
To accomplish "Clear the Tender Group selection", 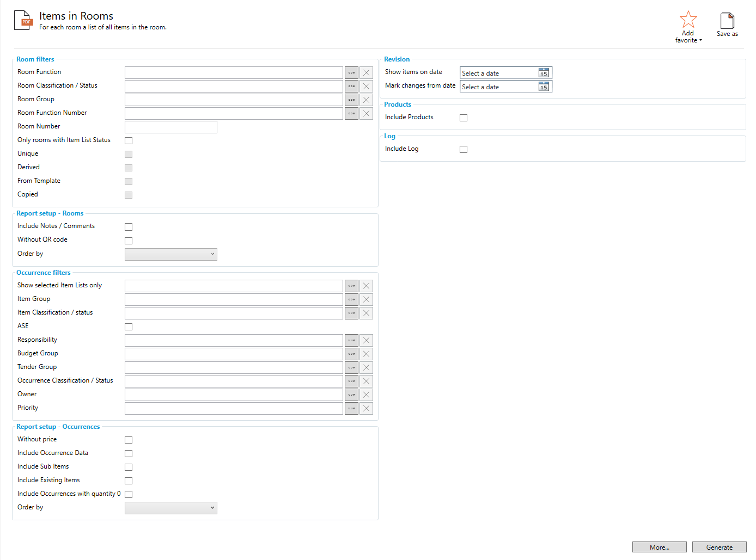I will [365, 367].
